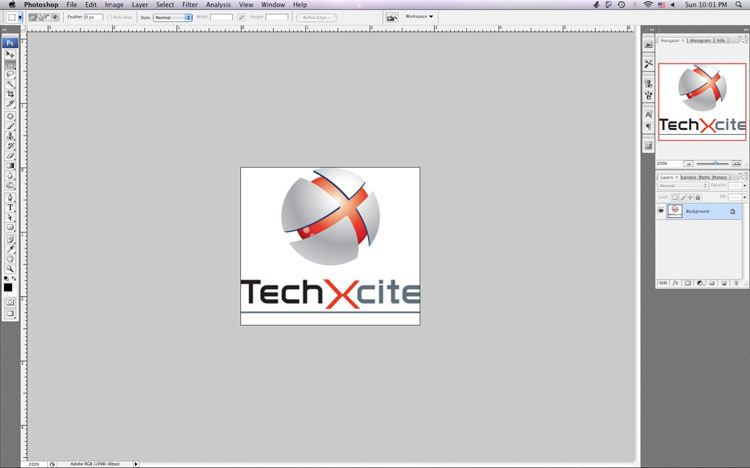Click the Navigator zoom out icon
Image resolution: width=750 pixels, height=468 pixels.
click(x=688, y=164)
